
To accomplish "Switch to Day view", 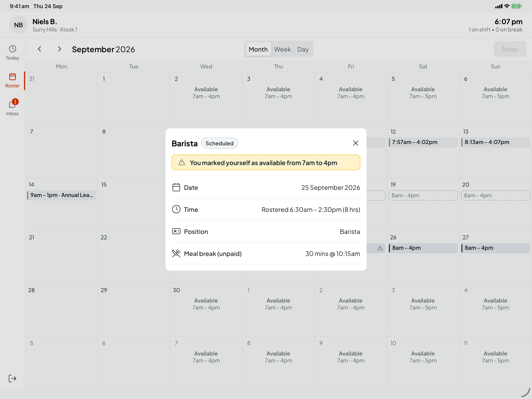I will coord(303,49).
